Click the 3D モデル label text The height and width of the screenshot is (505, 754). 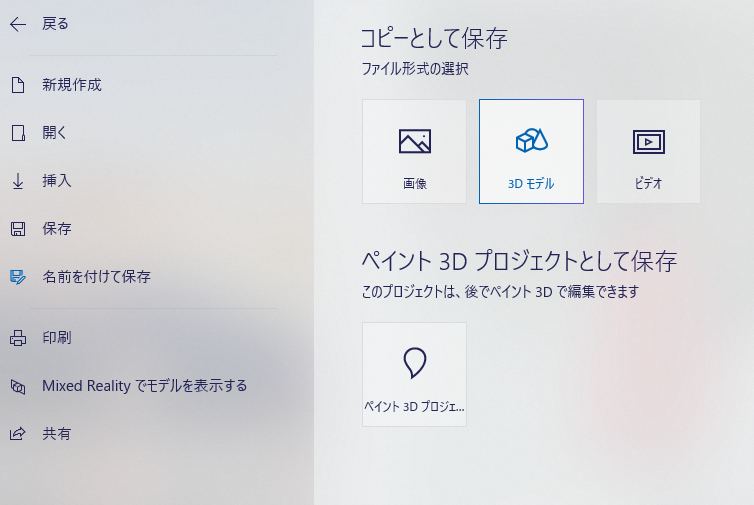531,184
